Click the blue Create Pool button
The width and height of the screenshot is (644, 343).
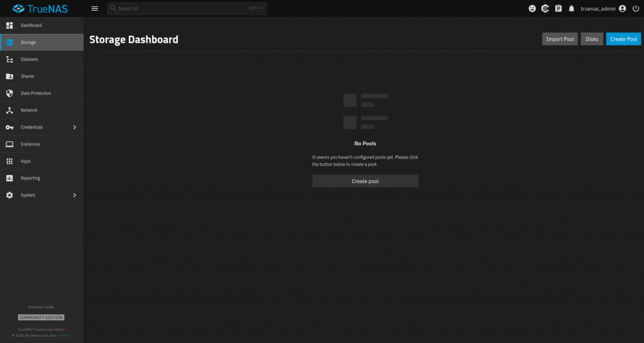pos(623,39)
